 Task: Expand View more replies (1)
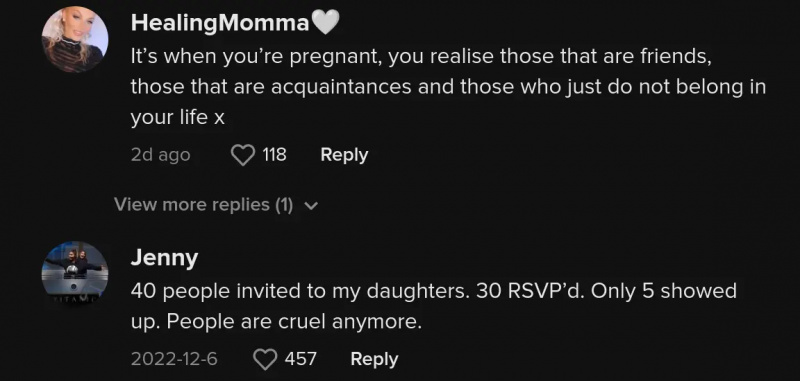tap(216, 205)
